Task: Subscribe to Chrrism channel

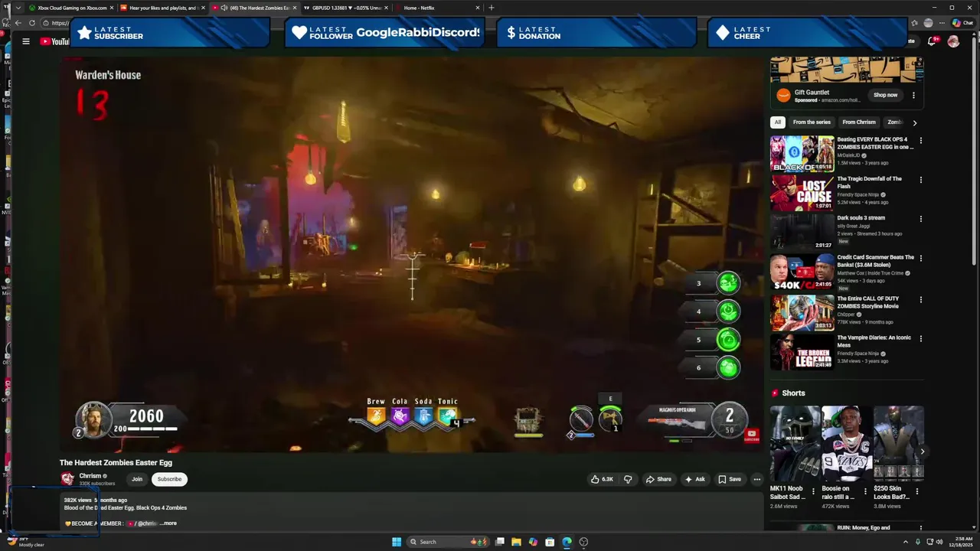Action: [x=169, y=479]
